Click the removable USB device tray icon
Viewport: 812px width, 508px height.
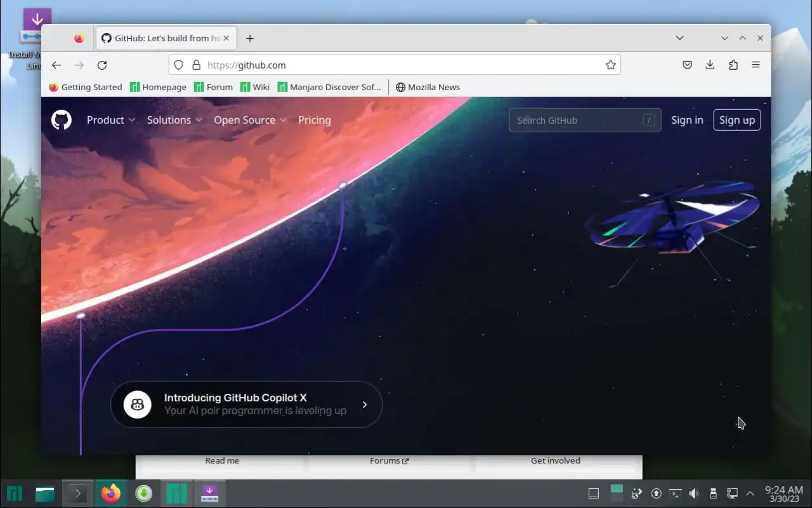tap(713, 493)
